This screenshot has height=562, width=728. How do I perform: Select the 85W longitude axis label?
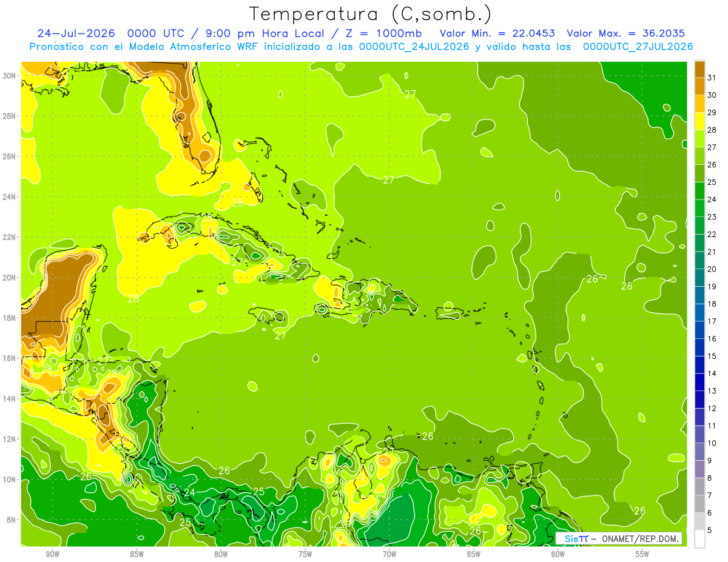point(136,555)
